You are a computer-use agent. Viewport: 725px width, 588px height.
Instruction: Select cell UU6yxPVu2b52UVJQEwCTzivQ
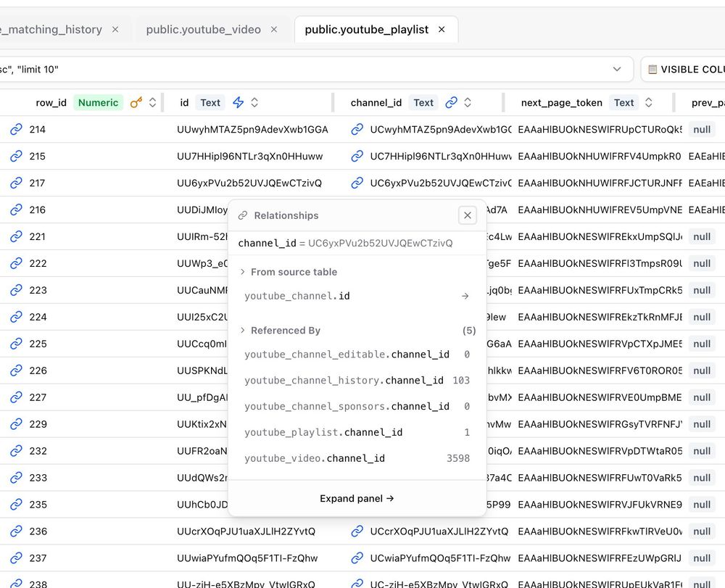tap(249, 183)
